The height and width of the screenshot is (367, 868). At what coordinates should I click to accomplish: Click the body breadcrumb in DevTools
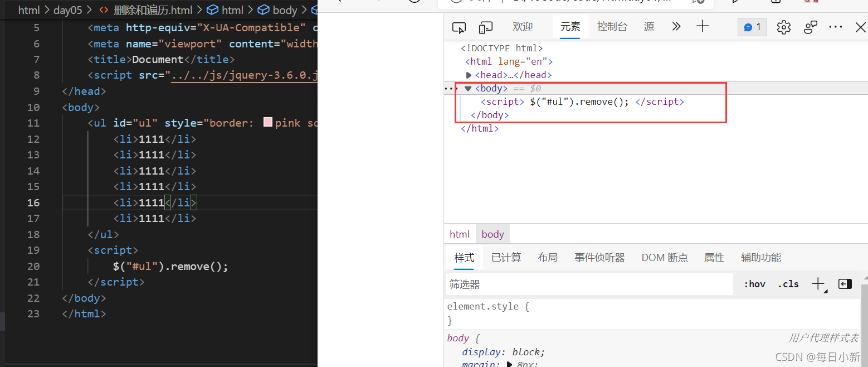coord(492,234)
